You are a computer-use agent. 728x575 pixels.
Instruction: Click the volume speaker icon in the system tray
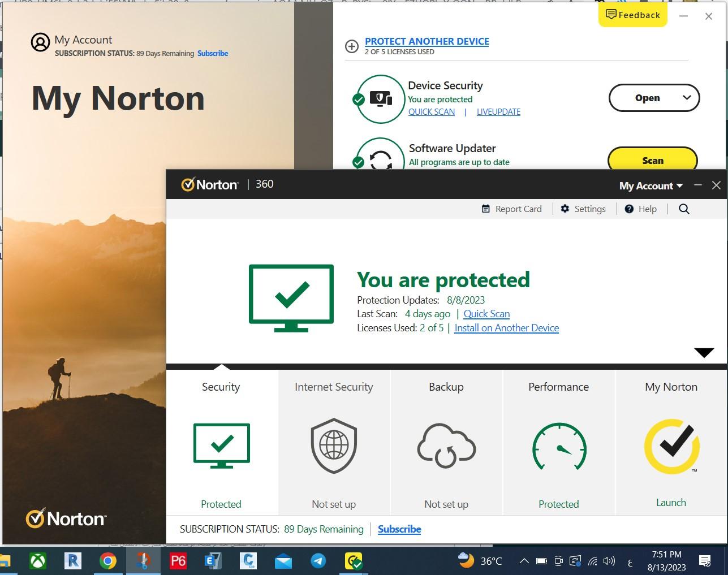(x=609, y=561)
